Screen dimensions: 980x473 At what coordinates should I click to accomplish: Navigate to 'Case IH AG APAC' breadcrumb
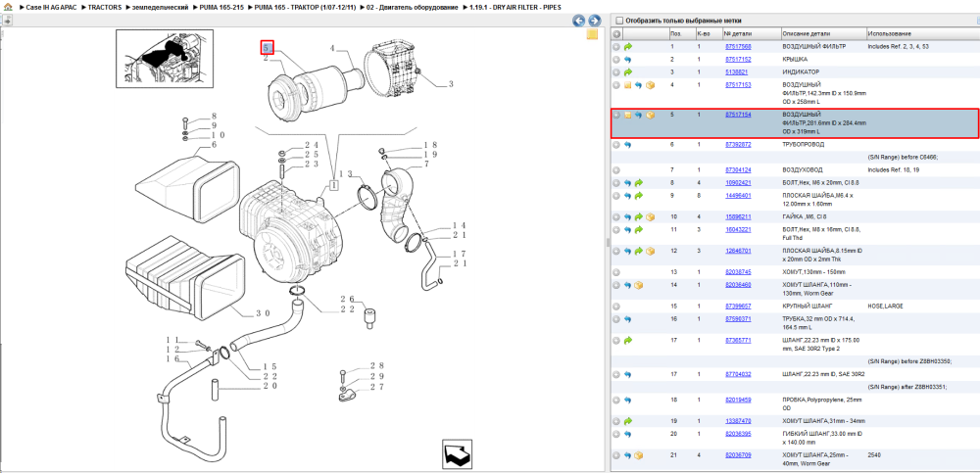click(53, 7)
